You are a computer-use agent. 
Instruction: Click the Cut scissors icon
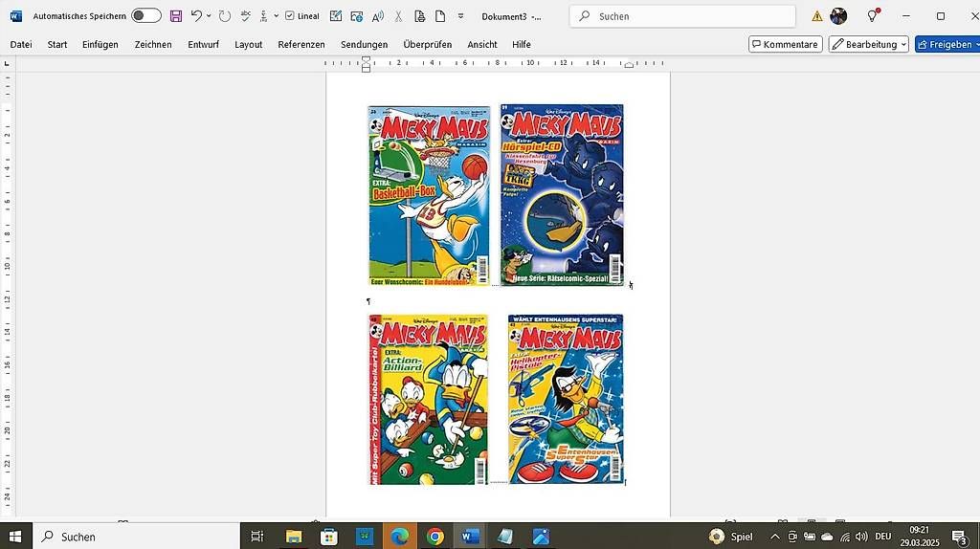click(398, 16)
